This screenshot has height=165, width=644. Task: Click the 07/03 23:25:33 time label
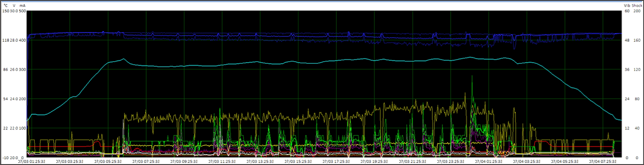pyautogui.click(x=450, y=161)
